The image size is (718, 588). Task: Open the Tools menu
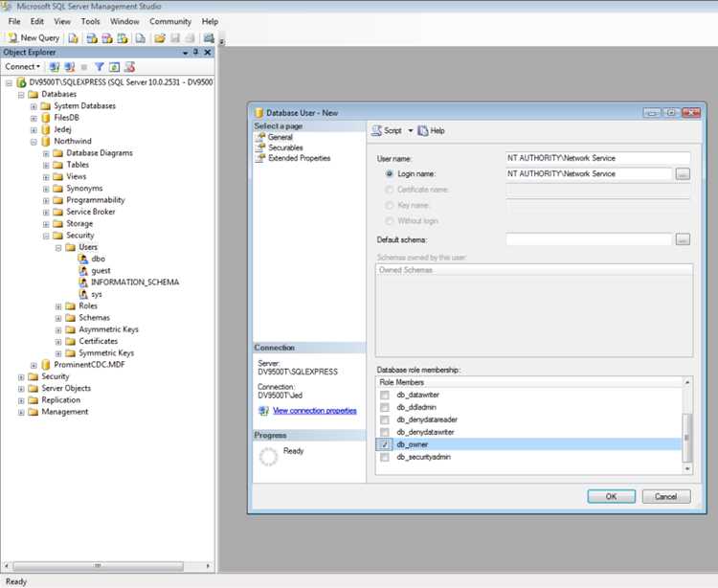90,21
